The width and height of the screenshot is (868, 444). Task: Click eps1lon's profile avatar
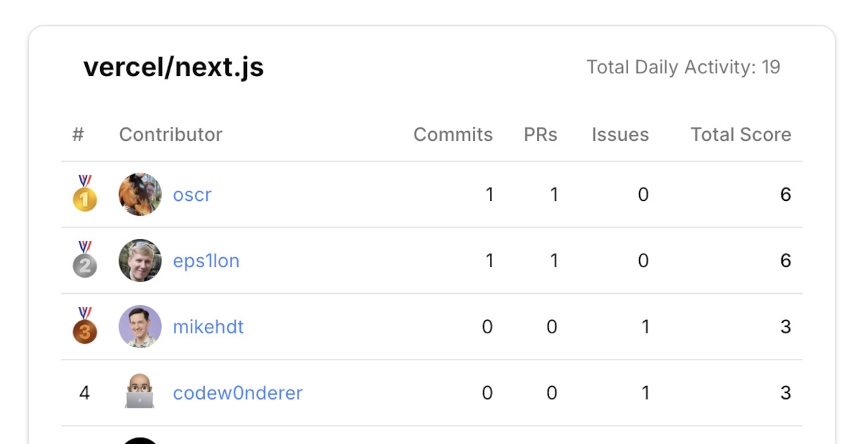(x=139, y=260)
